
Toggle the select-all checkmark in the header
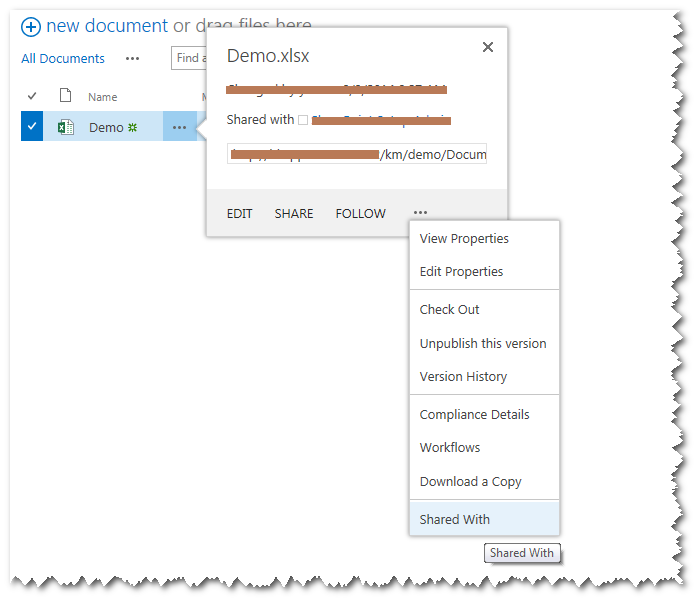coord(32,96)
